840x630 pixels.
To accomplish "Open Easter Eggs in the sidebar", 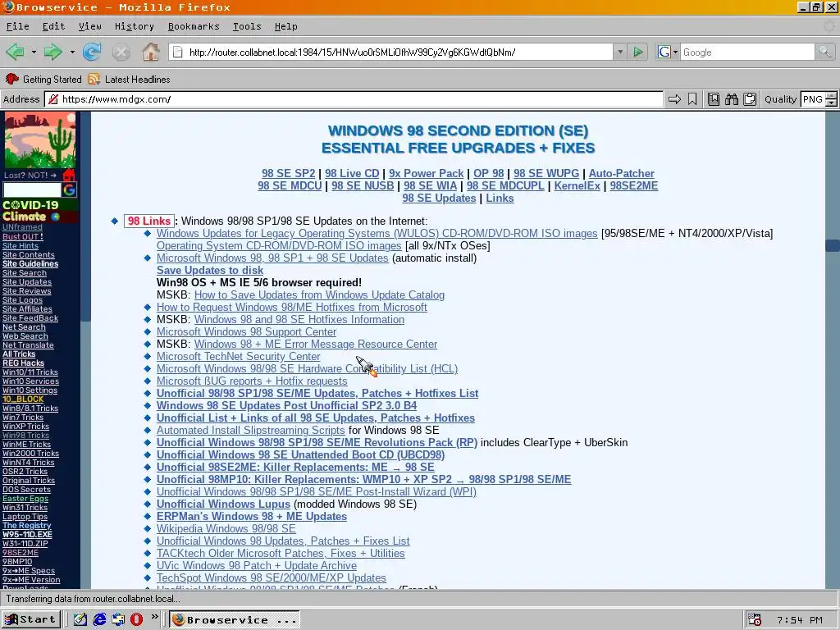I will tap(25, 499).
